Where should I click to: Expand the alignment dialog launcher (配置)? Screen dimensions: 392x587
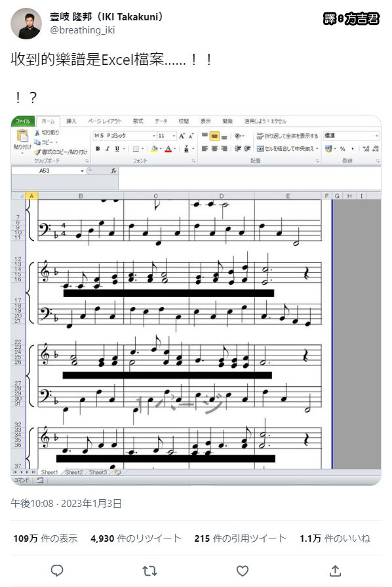pos(317,161)
